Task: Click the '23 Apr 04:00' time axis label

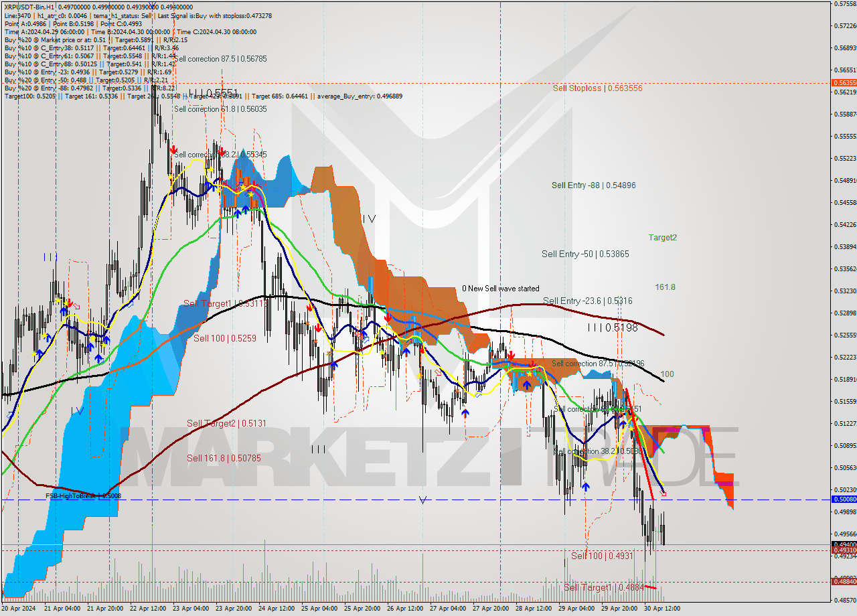Action: [190, 608]
